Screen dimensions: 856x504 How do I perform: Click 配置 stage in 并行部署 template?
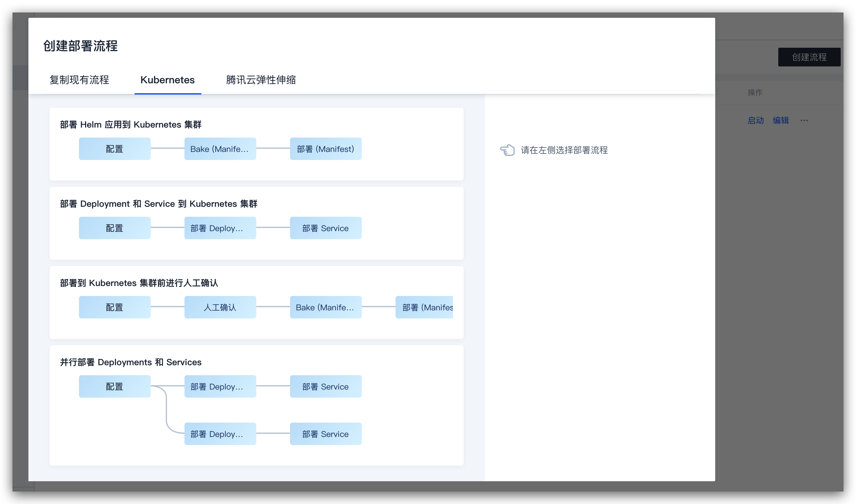click(x=115, y=386)
